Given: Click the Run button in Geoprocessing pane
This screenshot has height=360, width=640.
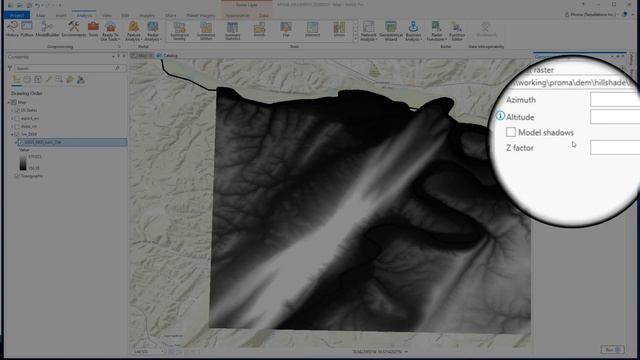Looking at the screenshot, I should click(x=612, y=350).
